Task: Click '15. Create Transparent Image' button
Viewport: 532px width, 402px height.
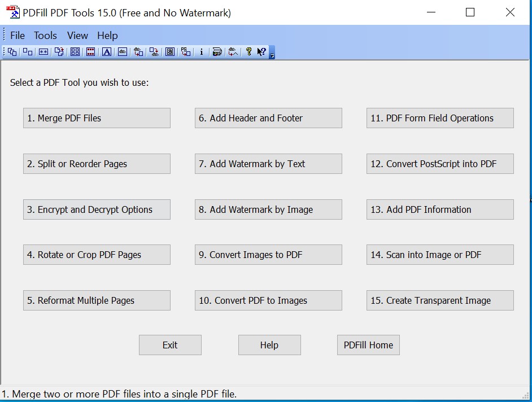Action: [440, 300]
